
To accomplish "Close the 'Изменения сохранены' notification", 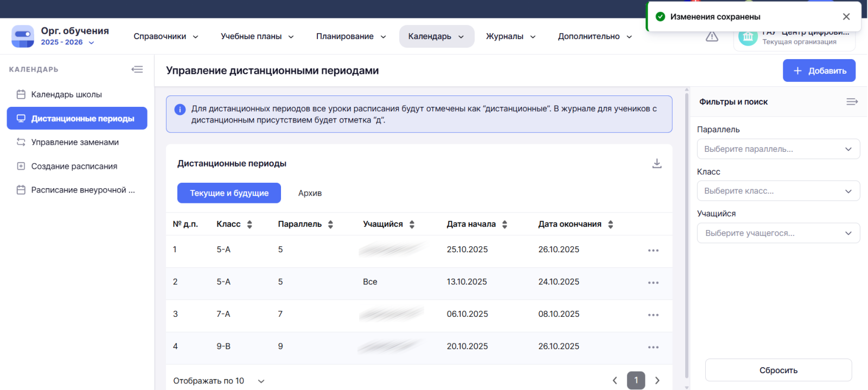I will pyautogui.click(x=846, y=17).
